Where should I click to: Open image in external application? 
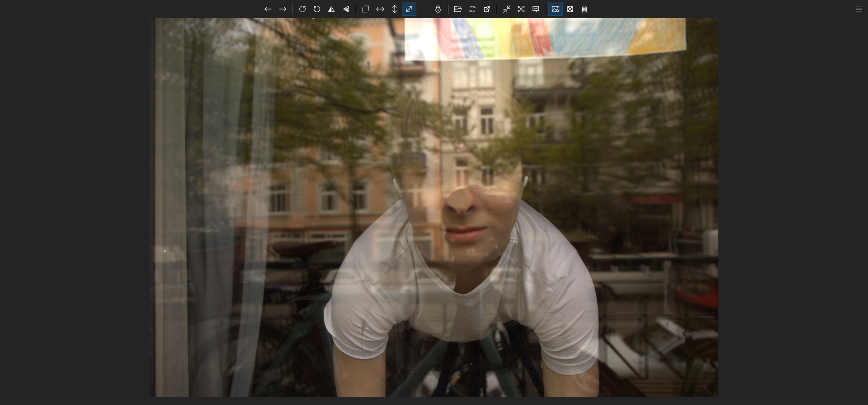[487, 9]
